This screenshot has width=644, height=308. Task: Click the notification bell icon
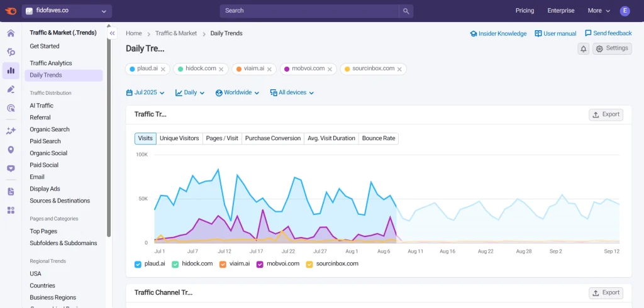(x=584, y=49)
